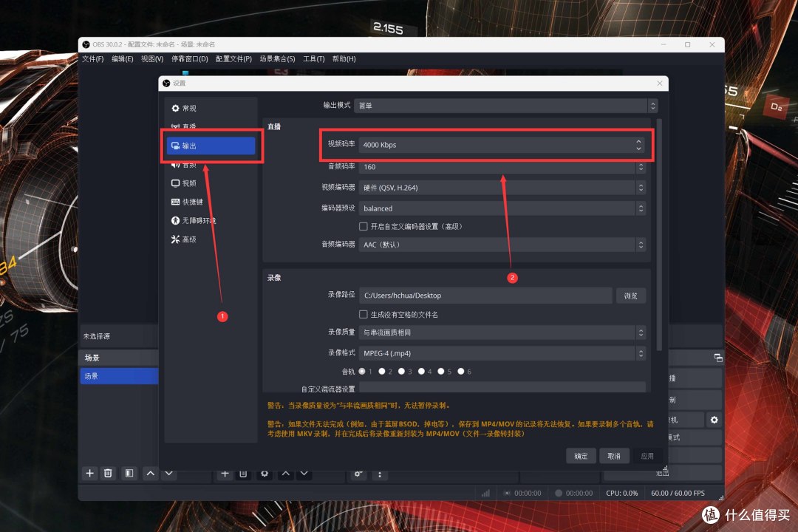Close the 设置 settings dialog

(x=660, y=83)
